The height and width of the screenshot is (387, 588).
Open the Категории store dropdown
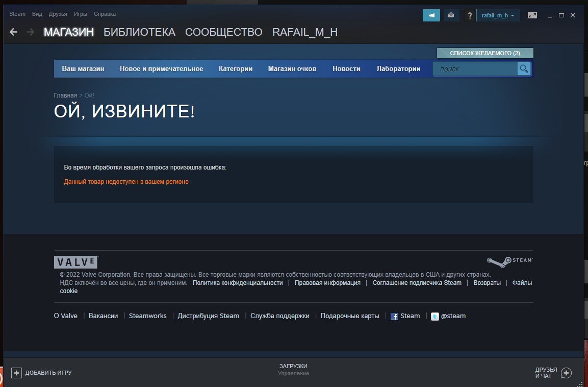236,69
